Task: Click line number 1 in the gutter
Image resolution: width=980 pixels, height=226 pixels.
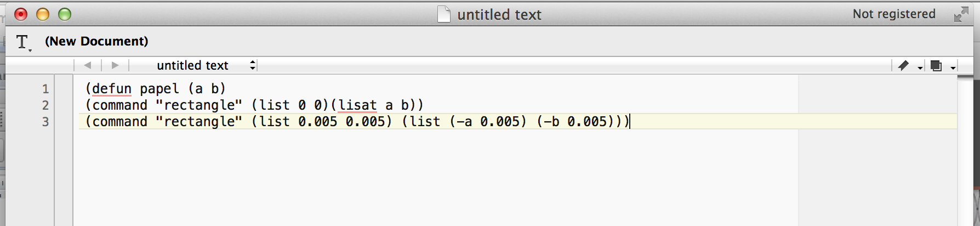Action: [45, 89]
